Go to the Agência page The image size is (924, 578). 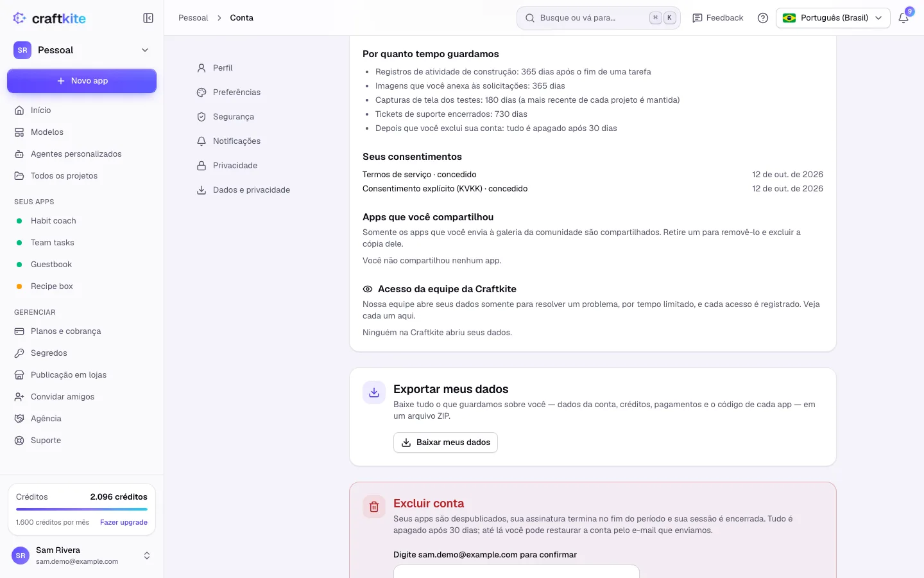click(81, 419)
